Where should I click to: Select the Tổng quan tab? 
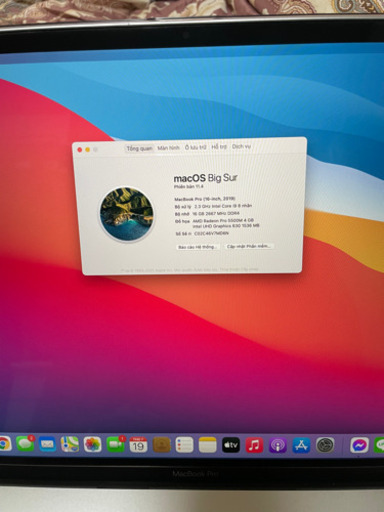click(x=139, y=148)
